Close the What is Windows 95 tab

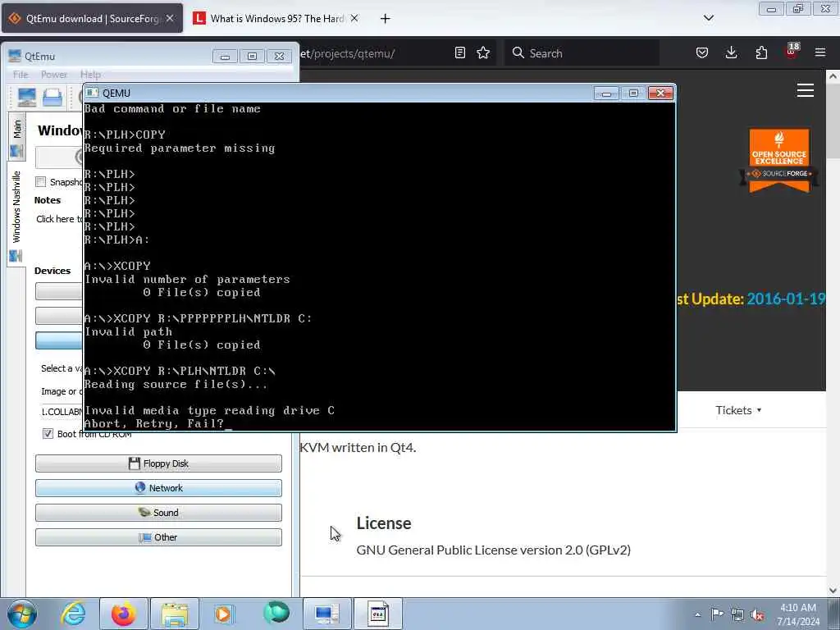coord(354,18)
